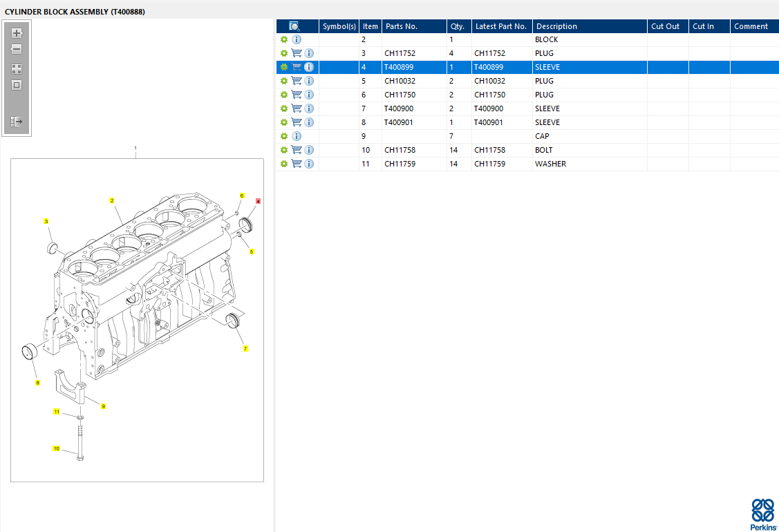Select callout 8 on the diagram
The width and height of the screenshot is (779, 532).
click(x=37, y=383)
